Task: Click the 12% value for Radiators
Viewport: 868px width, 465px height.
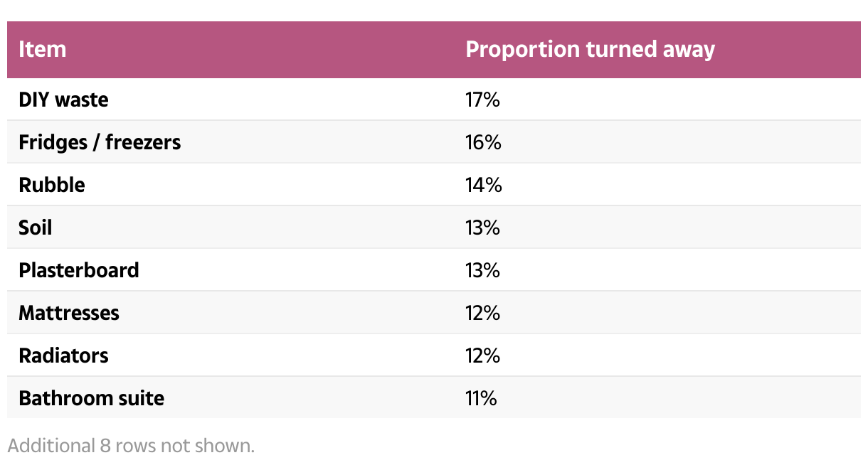Action: point(482,356)
